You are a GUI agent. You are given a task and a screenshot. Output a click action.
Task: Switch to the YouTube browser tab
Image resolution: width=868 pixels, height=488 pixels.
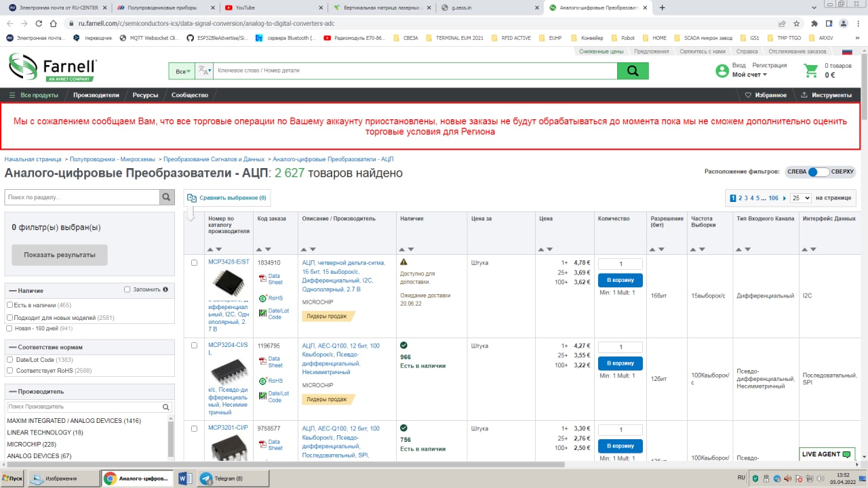click(x=273, y=7)
